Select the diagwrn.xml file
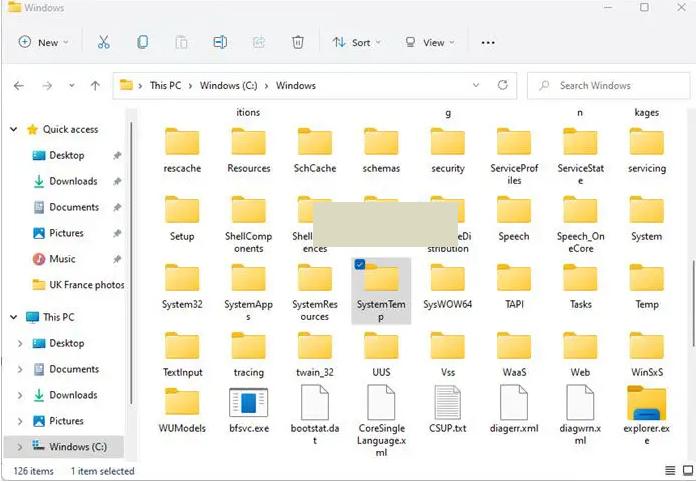The width and height of the screenshot is (696, 482). coord(580,415)
